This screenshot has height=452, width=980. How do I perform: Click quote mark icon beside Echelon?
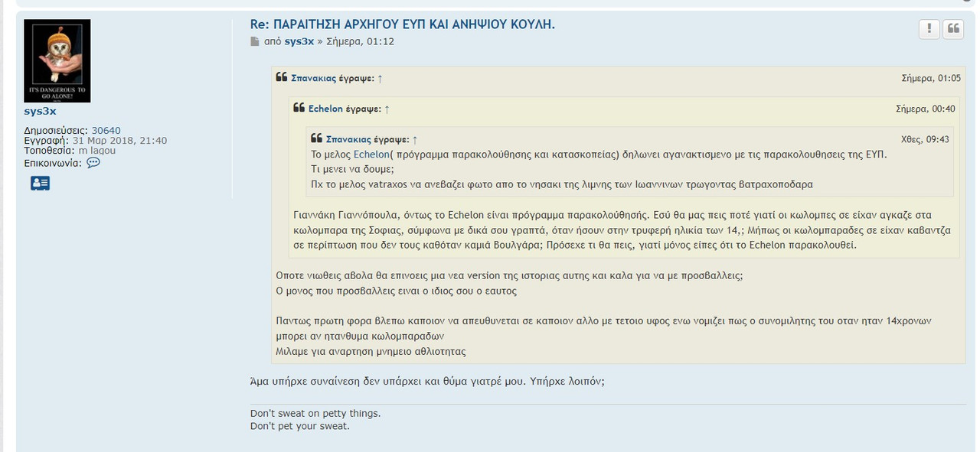point(299,108)
